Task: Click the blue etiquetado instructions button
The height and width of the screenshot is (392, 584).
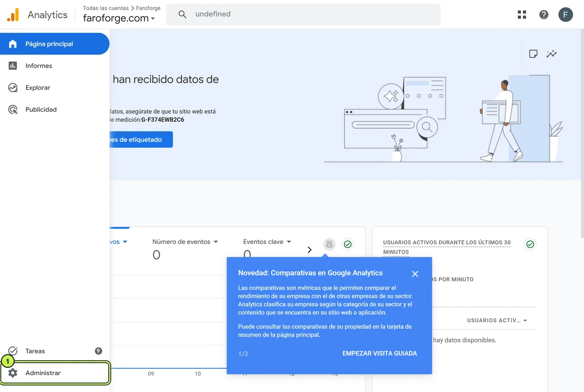Action: coord(141,139)
